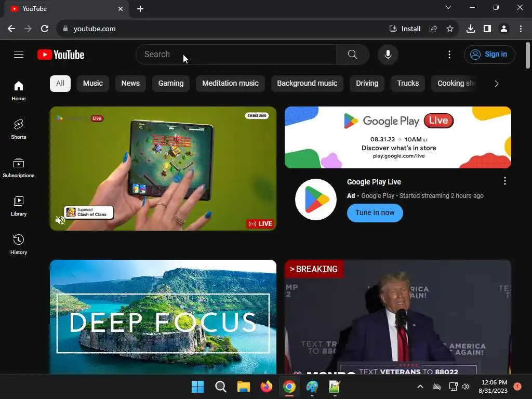The width and height of the screenshot is (532, 399).
Task: Select the News filter chip
Action: coord(130,84)
